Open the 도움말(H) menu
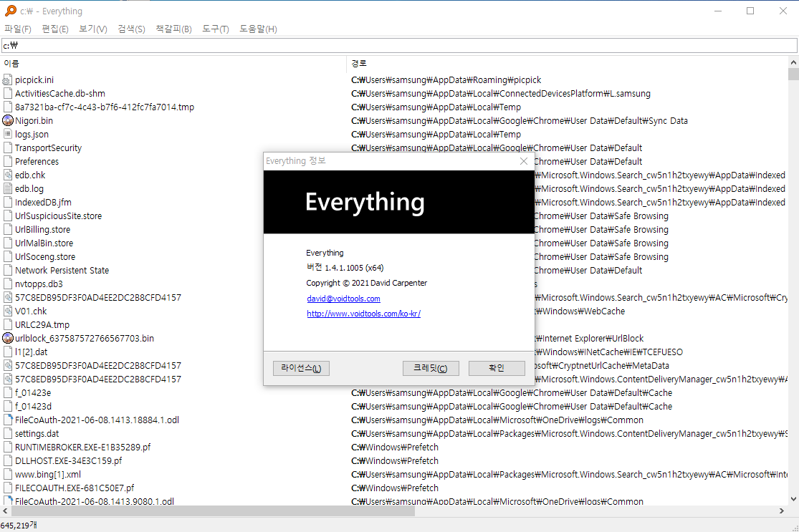 coord(259,29)
